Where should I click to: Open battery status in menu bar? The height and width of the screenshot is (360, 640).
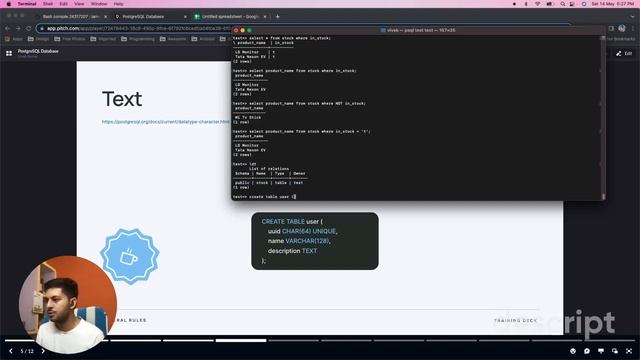point(549,4)
